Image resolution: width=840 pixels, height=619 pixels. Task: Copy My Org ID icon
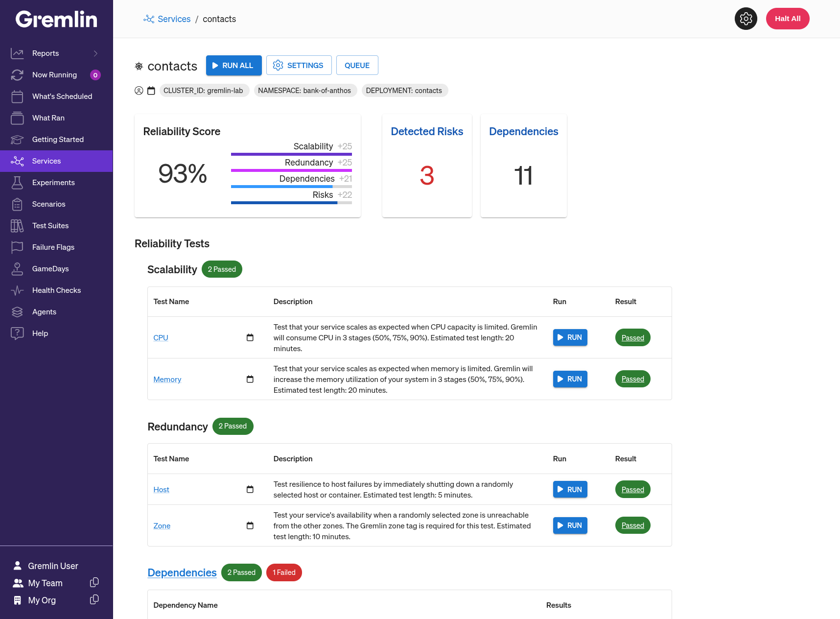click(x=94, y=599)
